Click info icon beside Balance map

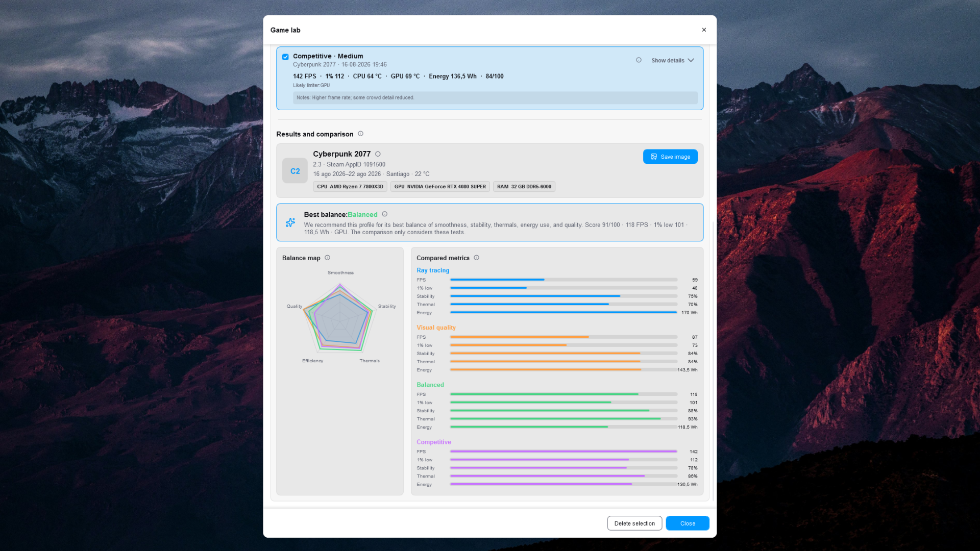pos(328,258)
